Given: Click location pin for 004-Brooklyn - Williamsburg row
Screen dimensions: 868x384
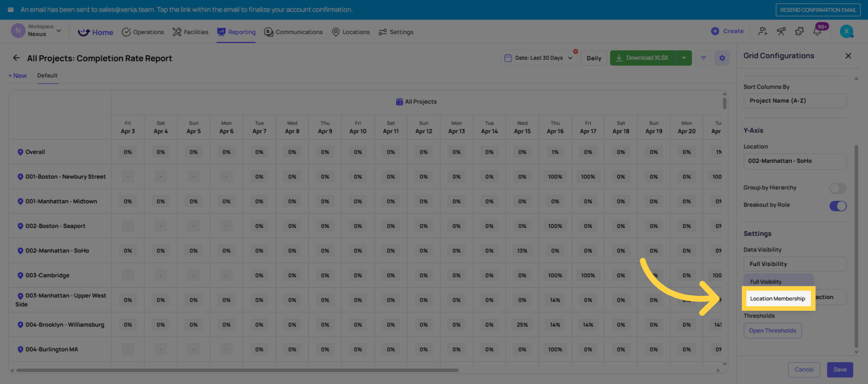Looking at the screenshot, I should (x=20, y=325).
